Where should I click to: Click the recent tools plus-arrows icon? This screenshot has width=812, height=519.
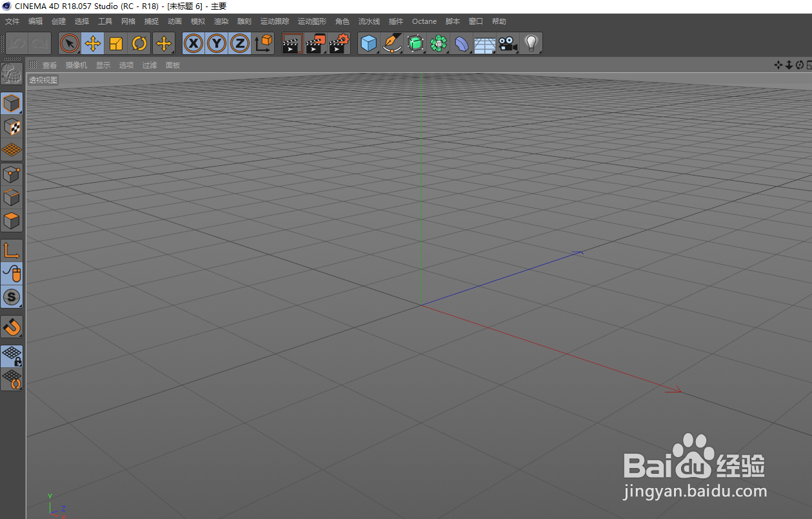164,43
